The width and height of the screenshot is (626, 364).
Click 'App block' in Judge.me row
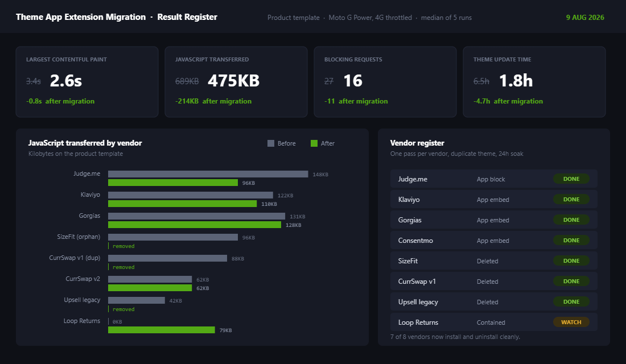pos(491,179)
